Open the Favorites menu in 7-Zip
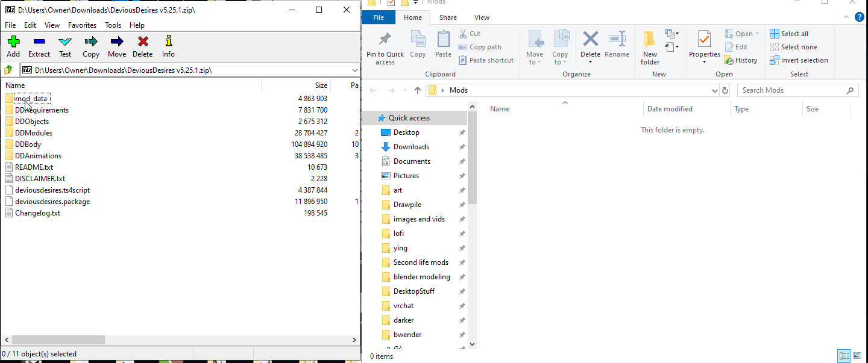Screen dimensions: 868x363 point(82,25)
